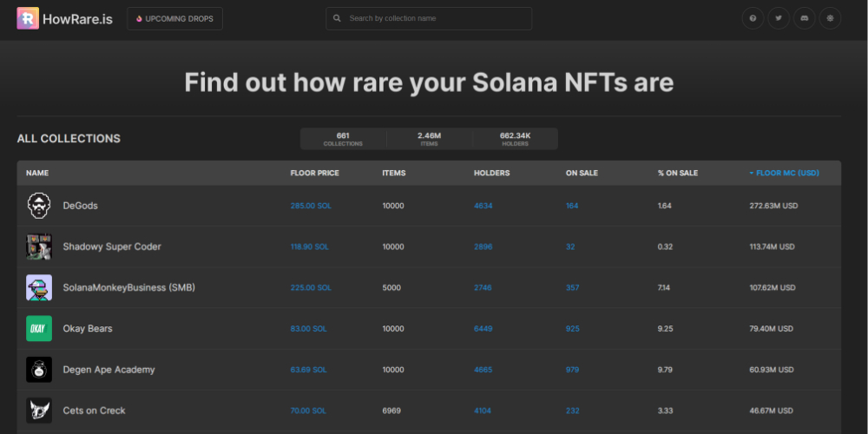Click on sale count 979
This screenshot has height=434, width=868.
(572, 370)
